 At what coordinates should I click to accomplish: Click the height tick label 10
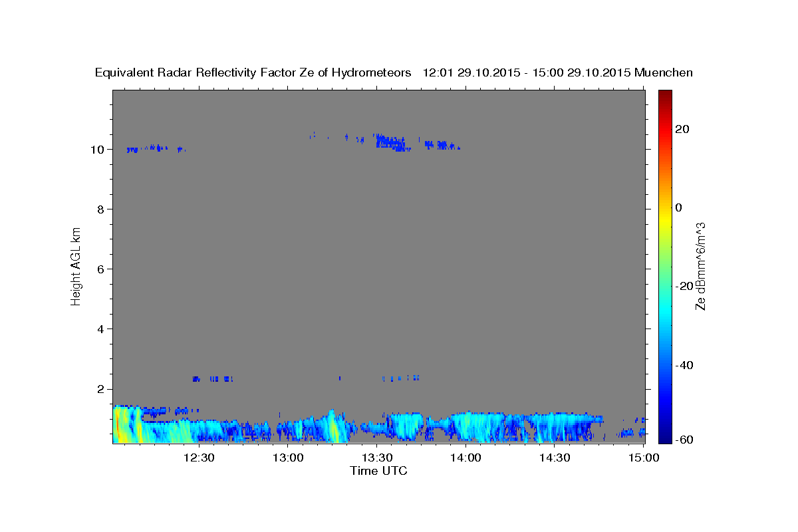(x=96, y=150)
